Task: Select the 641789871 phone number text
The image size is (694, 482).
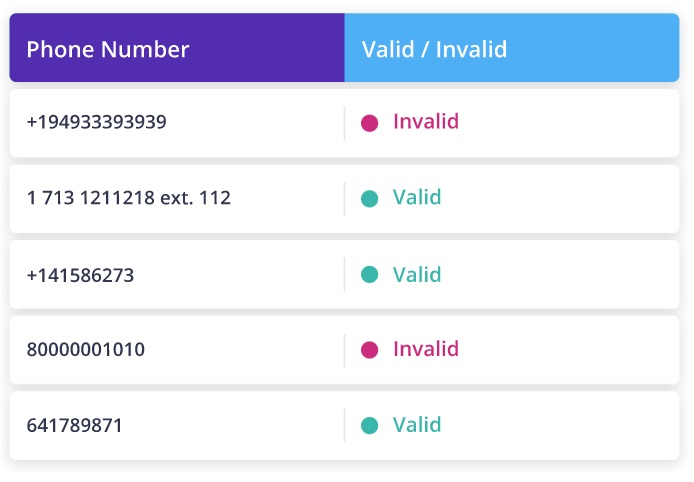Action: click(x=75, y=425)
